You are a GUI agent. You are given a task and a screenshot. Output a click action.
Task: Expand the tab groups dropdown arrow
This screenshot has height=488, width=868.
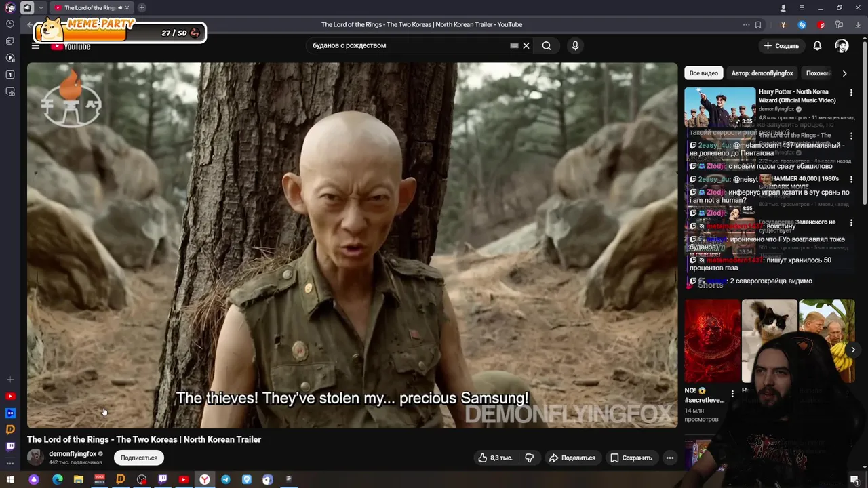coord(41,7)
